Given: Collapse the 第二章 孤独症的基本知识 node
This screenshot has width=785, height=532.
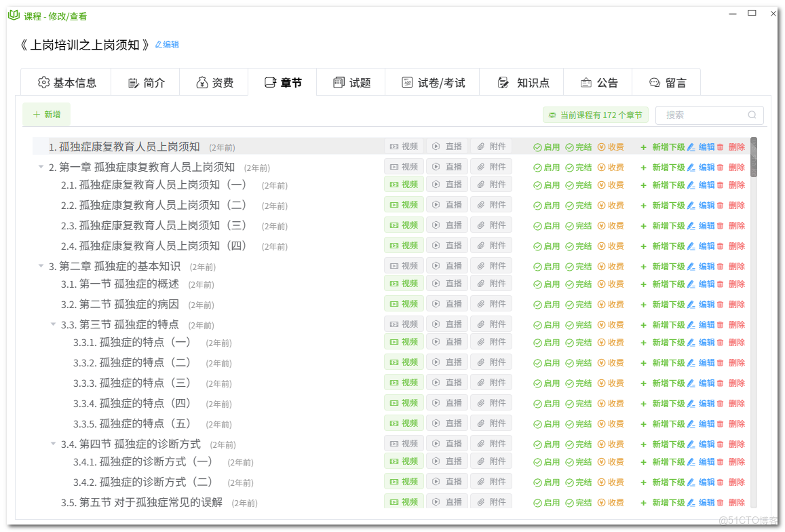Looking at the screenshot, I should [x=41, y=265].
